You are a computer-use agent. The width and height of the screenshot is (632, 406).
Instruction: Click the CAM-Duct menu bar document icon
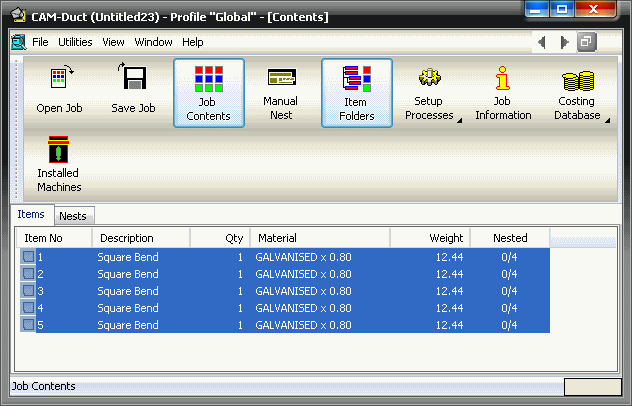tap(18, 42)
